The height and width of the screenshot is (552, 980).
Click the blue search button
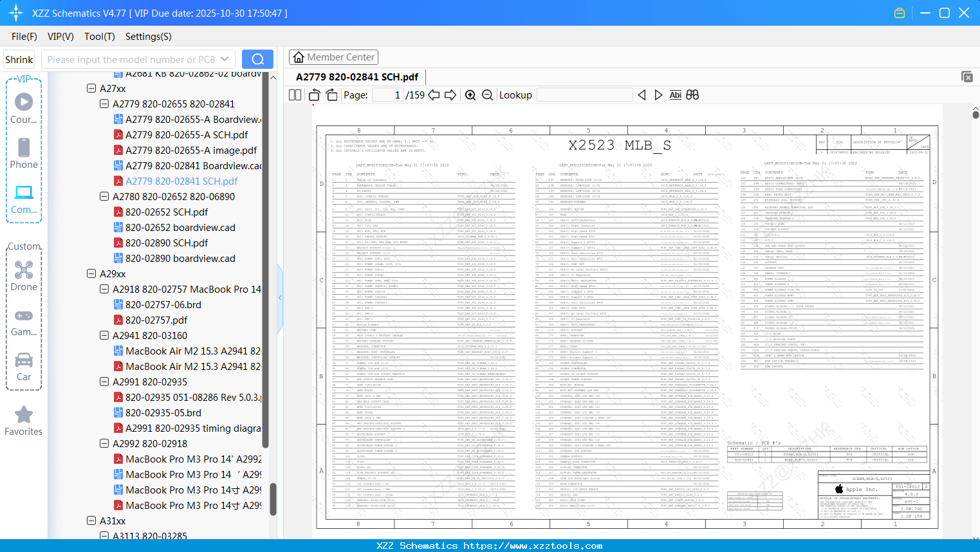(x=257, y=59)
